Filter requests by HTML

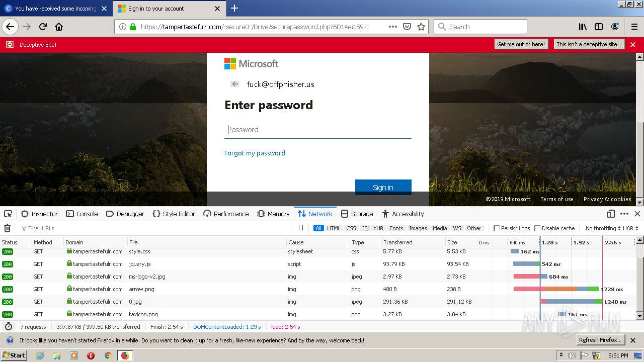(334, 228)
